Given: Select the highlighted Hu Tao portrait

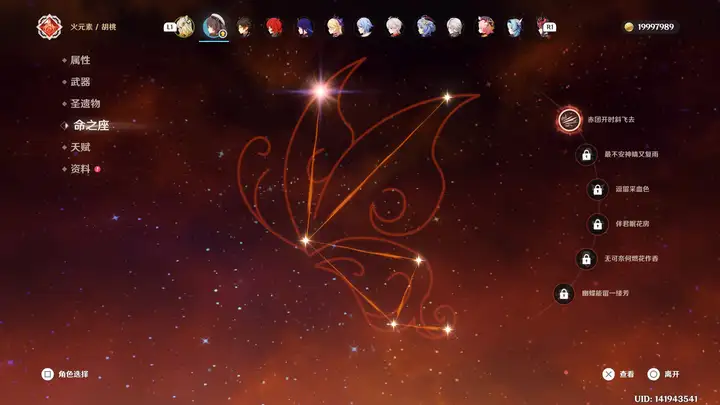Looking at the screenshot, I should point(214,27).
